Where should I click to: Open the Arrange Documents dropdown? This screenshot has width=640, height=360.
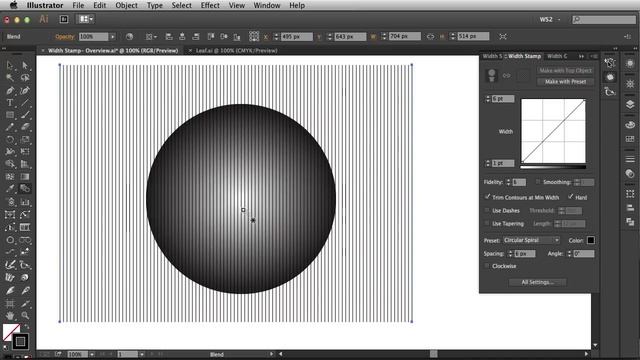pyautogui.click(x=86, y=19)
